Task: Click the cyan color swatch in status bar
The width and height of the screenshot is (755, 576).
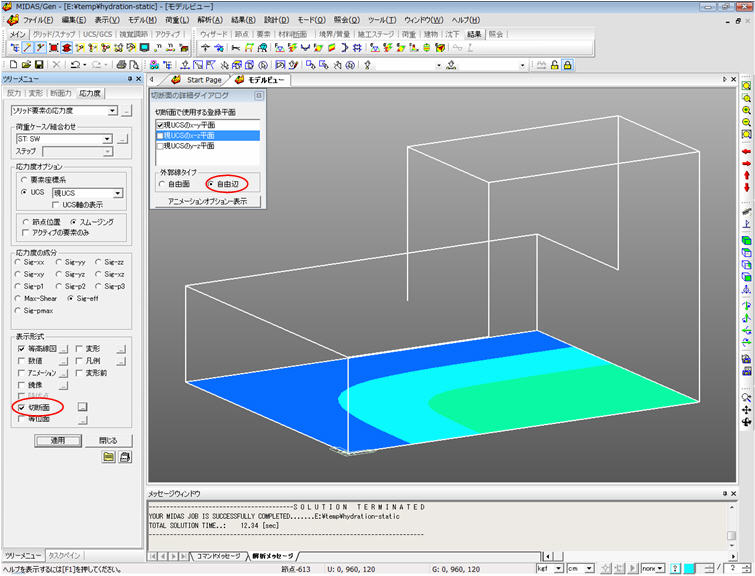Action: pyautogui.click(x=690, y=569)
